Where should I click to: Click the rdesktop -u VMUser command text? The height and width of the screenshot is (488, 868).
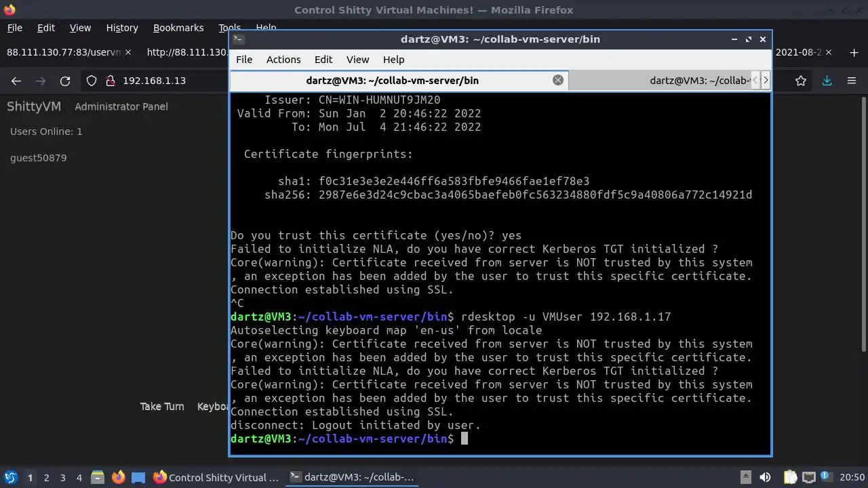[x=566, y=317]
